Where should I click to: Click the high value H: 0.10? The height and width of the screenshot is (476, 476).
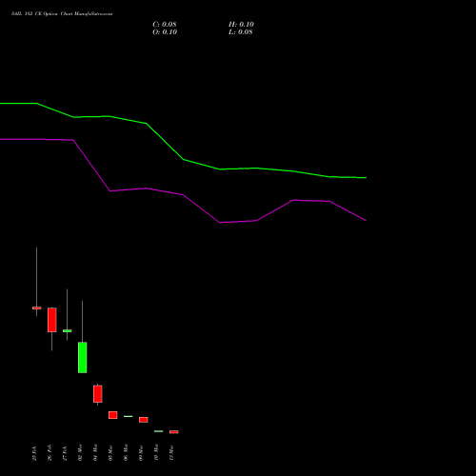pos(241,25)
